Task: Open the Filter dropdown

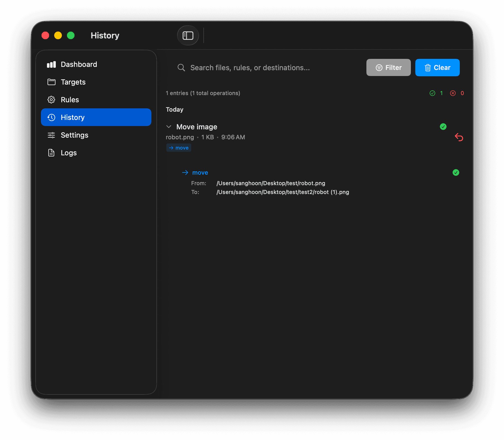Action: [388, 67]
